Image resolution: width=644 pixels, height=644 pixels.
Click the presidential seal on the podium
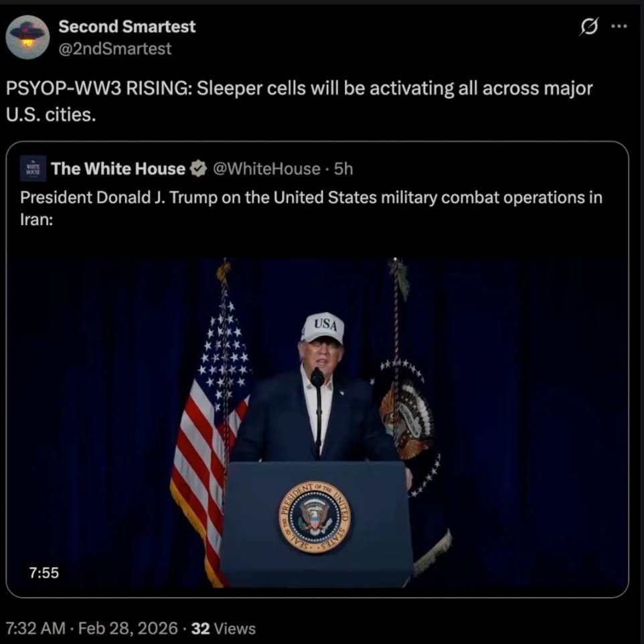pos(315,517)
